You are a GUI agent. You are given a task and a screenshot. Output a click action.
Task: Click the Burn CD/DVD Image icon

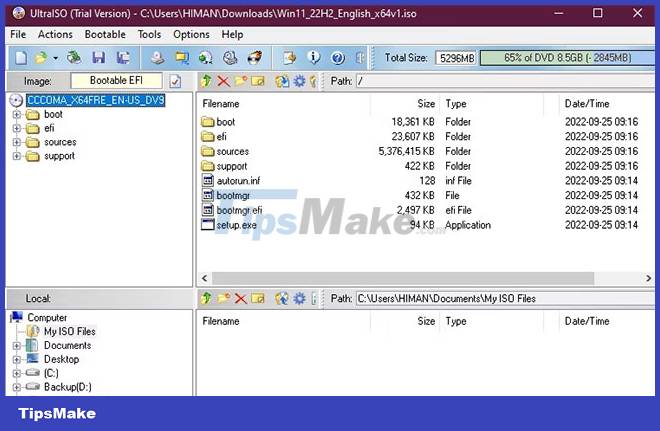[x=254, y=58]
